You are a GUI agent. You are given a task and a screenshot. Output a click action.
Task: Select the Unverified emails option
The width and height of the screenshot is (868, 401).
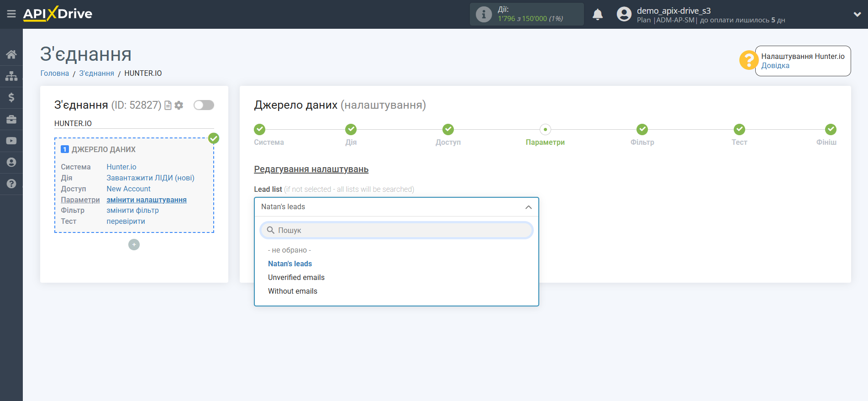(x=296, y=278)
